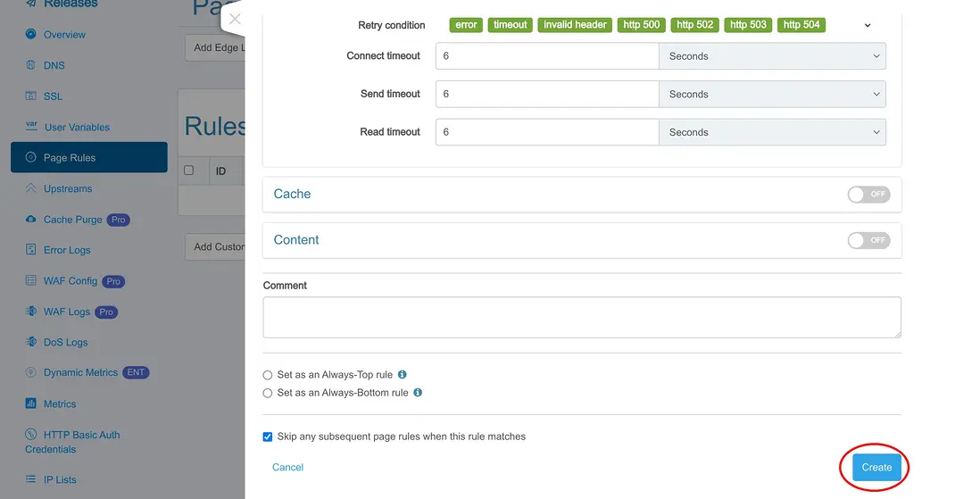The width and height of the screenshot is (980, 499).
Task: Click the DNS sidebar icon
Action: 31,65
